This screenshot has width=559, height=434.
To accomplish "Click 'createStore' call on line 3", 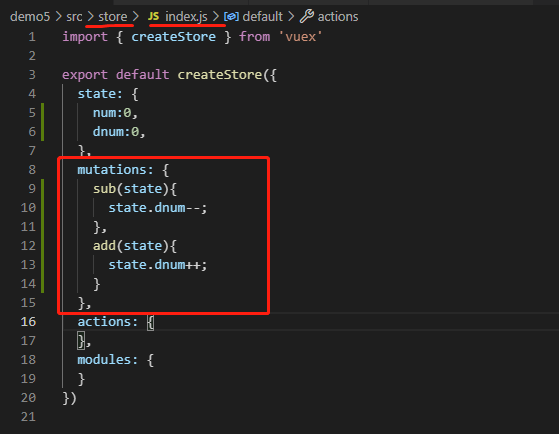I will [x=220, y=75].
